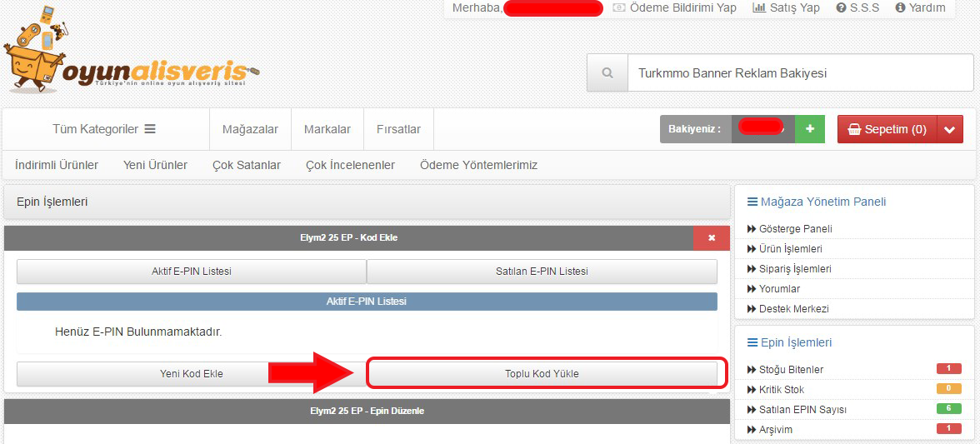Open Ödeme Yöntemlerimiz page
This screenshot has width=980, height=444.
click(x=478, y=166)
